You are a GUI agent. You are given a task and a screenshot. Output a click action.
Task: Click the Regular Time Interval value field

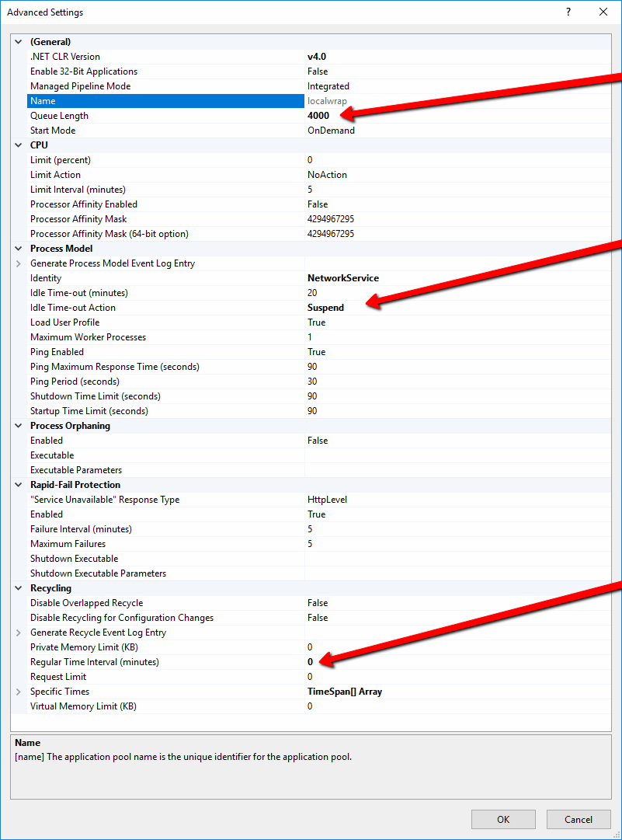311,662
